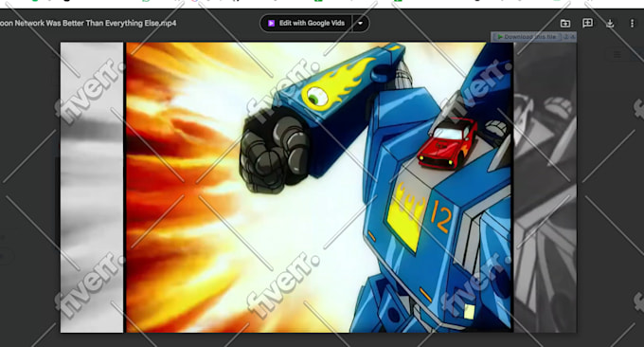Open the three-dot more actions menu

[632, 24]
